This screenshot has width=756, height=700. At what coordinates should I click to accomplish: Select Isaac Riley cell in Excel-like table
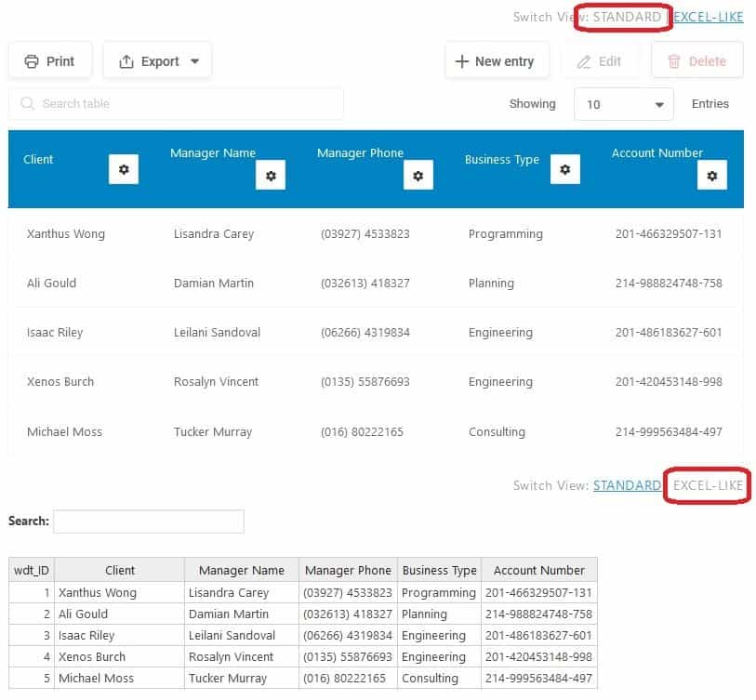tap(120, 636)
